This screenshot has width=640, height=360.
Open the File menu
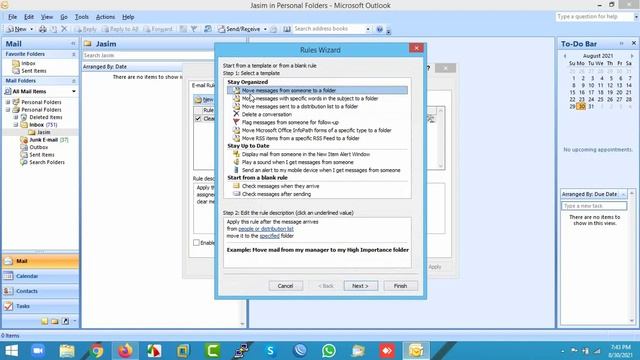pyautogui.click(x=12, y=17)
